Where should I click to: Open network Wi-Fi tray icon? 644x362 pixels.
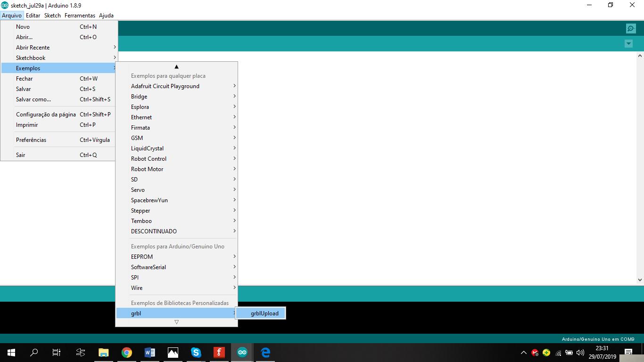(x=558, y=353)
